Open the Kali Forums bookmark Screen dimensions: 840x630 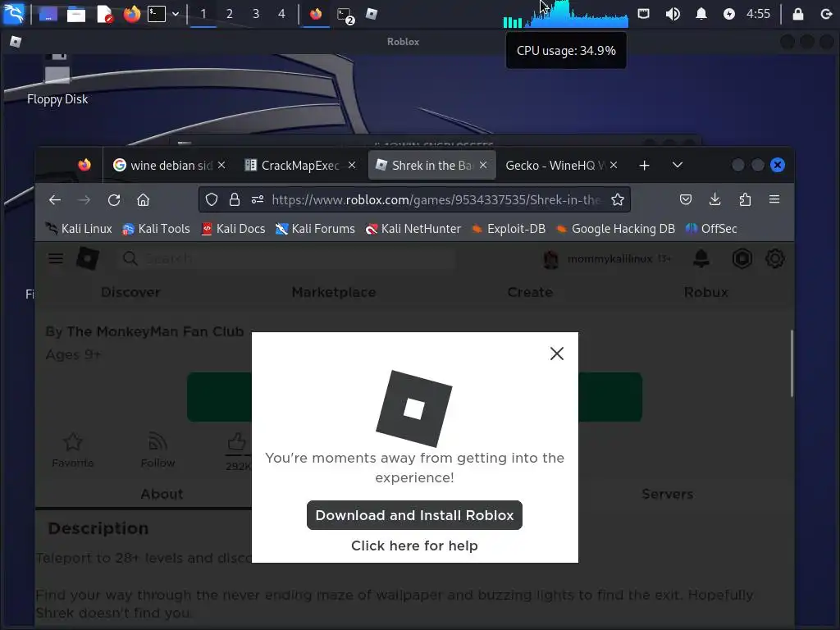point(315,229)
